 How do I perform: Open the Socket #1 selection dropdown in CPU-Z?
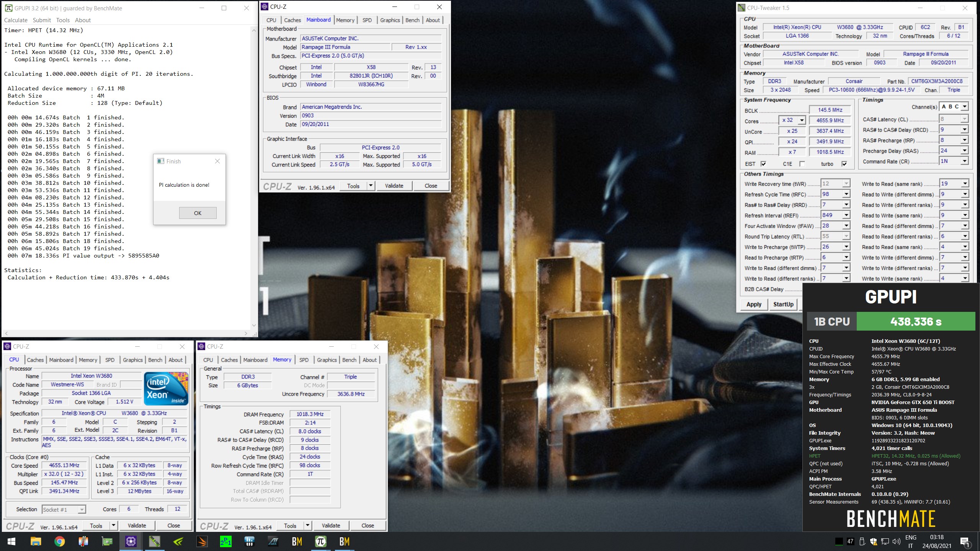click(82, 509)
